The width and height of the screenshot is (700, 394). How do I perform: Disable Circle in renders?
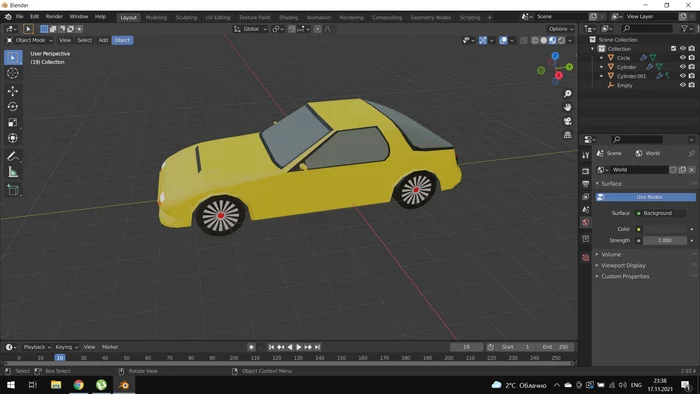[x=692, y=58]
